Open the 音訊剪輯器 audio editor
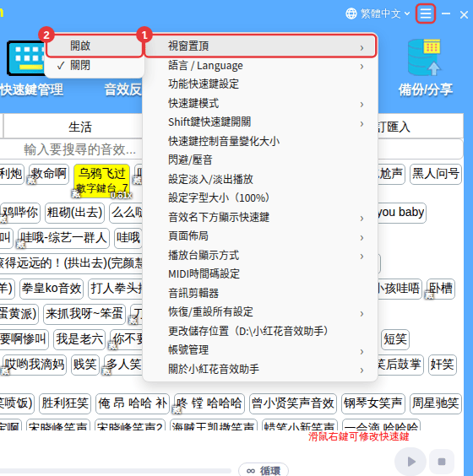 (260, 293)
